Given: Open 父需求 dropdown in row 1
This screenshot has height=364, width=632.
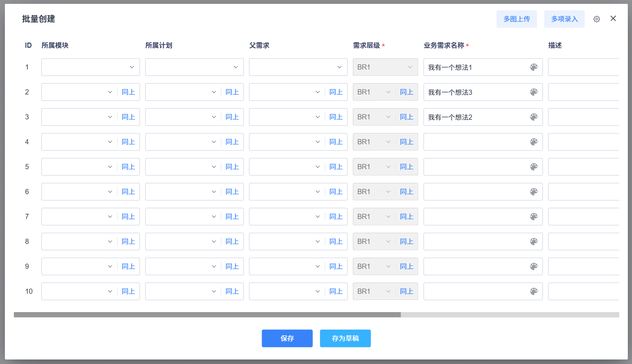Looking at the screenshot, I should point(298,67).
